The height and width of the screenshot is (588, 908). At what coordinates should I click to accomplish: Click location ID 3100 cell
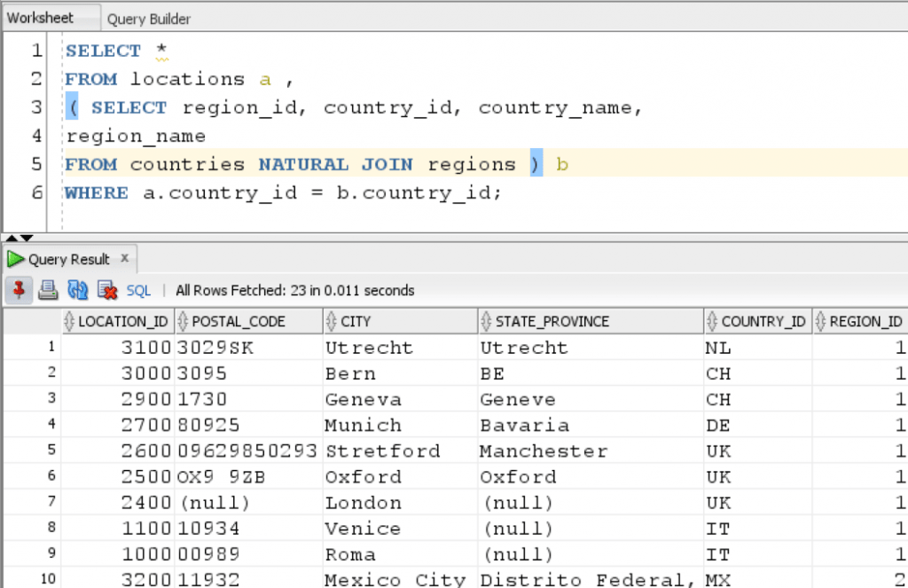coord(118,348)
